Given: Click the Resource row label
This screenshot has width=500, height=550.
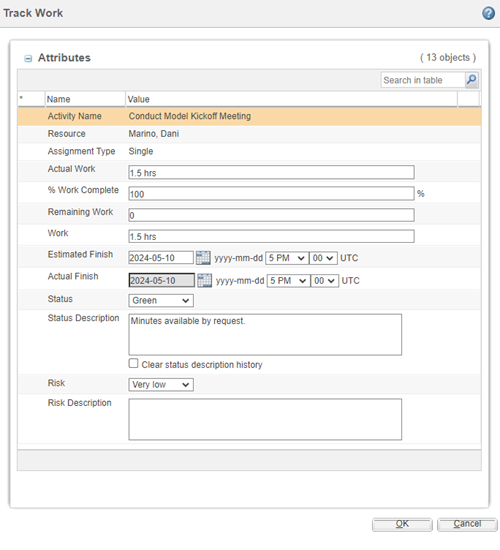Looking at the screenshot, I should coord(67,134).
